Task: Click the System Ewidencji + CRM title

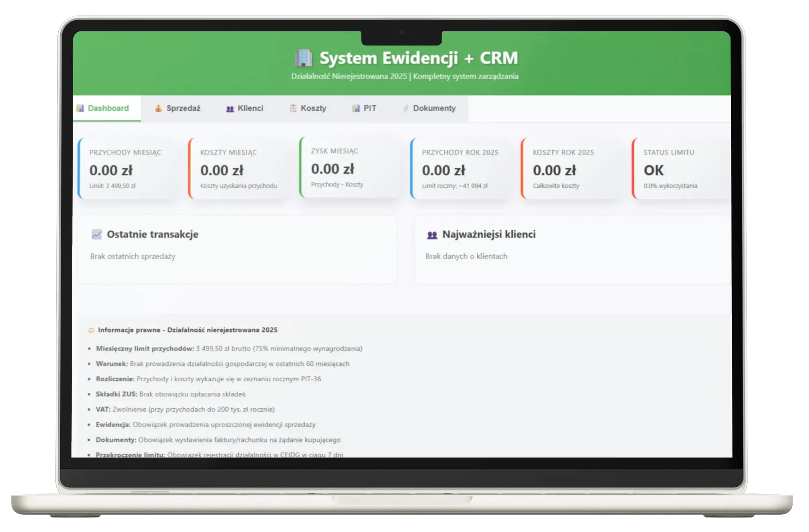Action: (x=419, y=57)
